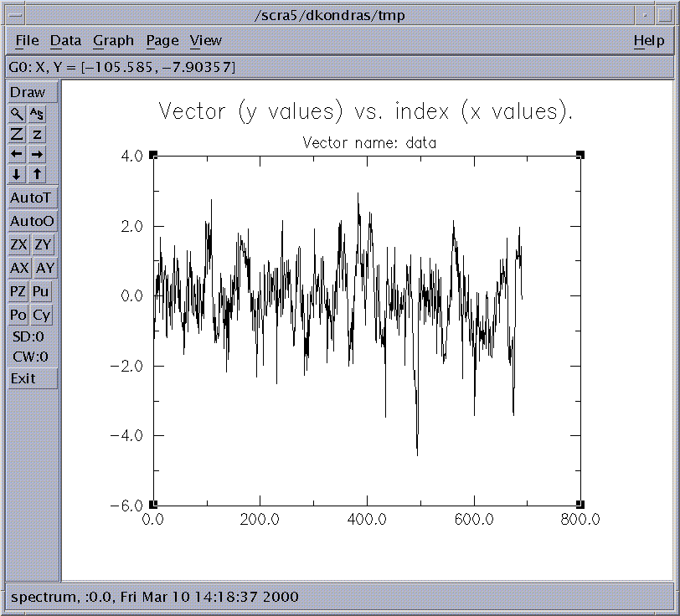Click the Exit button
Image resolution: width=680 pixels, height=616 pixels.
[x=33, y=378]
